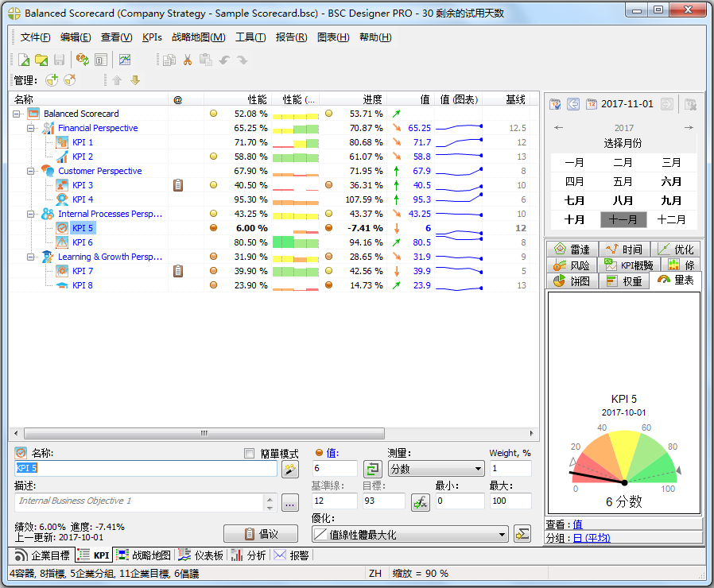Open the 測量 分数 dropdown
This screenshot has width=714, height=588.
(x=436, y=469)
